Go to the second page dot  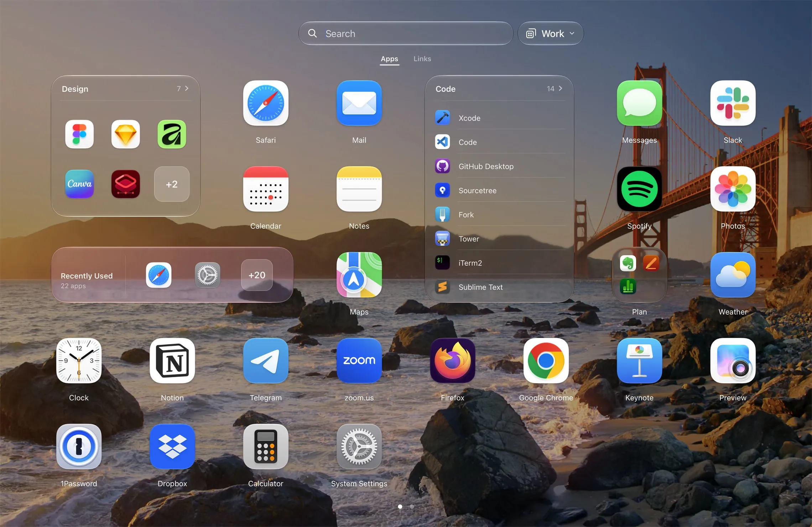tap(412, 506)
